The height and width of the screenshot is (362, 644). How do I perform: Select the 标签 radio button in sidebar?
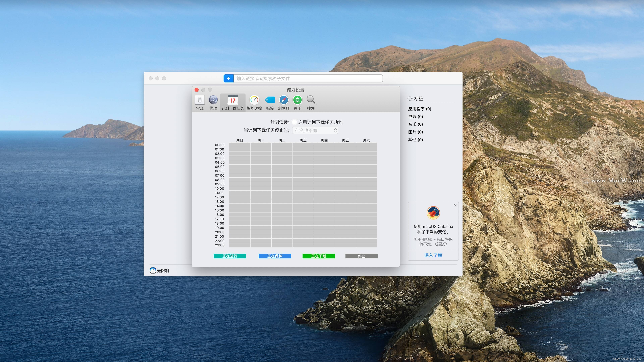point(410,99)
